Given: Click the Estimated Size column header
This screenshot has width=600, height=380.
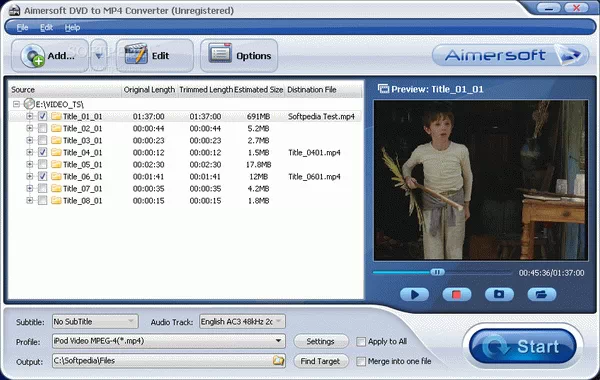Looking at the screenshot, I should click(x=259, y=90).
